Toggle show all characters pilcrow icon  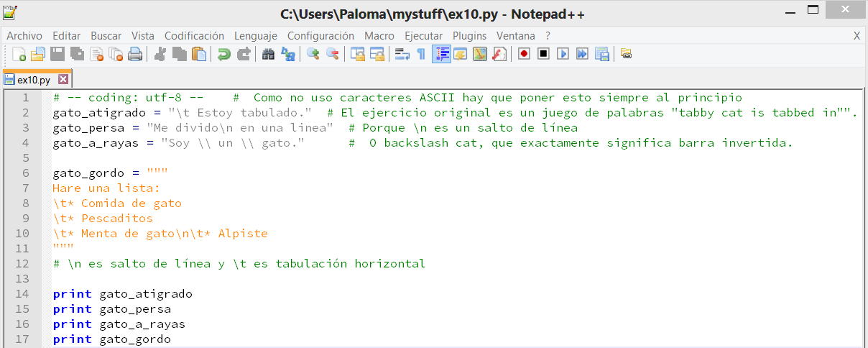(421, 54)
